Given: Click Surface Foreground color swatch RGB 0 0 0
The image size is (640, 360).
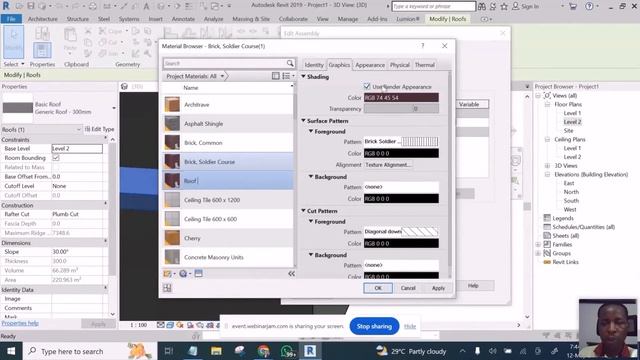Looking at the screenshot, I should (x=401, y=153).
